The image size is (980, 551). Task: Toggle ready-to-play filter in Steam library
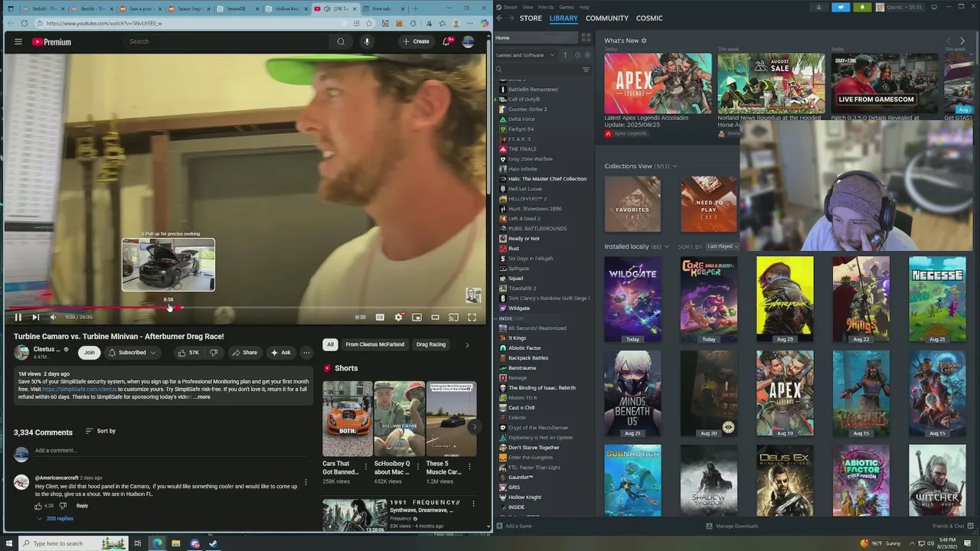[x=587, y=55]
